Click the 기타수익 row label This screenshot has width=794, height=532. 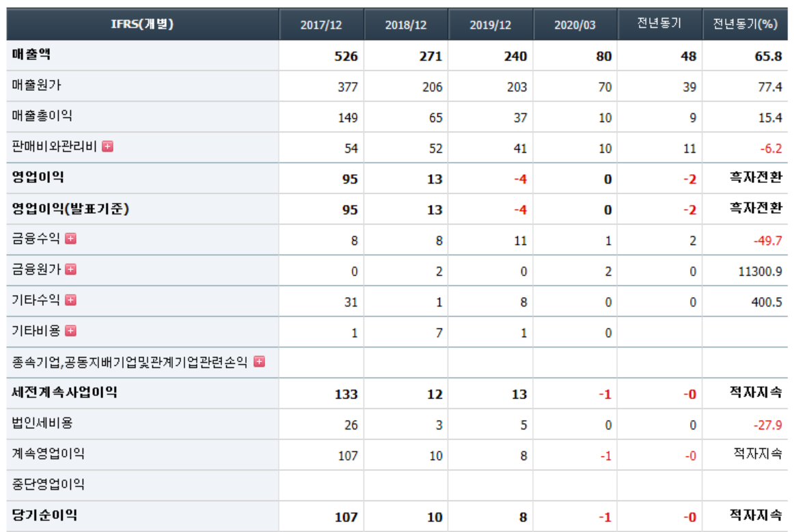[36, 300]
